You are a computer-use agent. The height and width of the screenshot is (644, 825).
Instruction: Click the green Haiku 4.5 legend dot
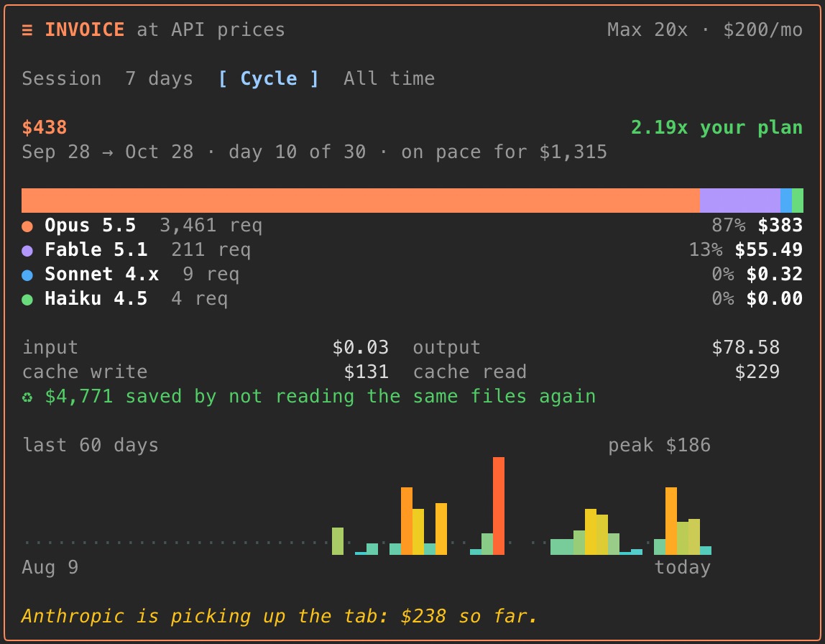[x=27, y=300]
